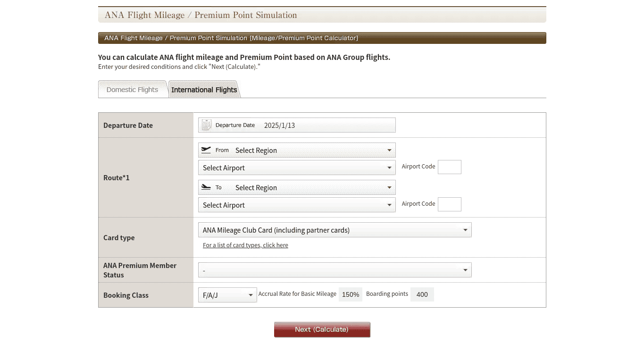
Task: Open the To Select Region dropdown
Action: [297, 187]
